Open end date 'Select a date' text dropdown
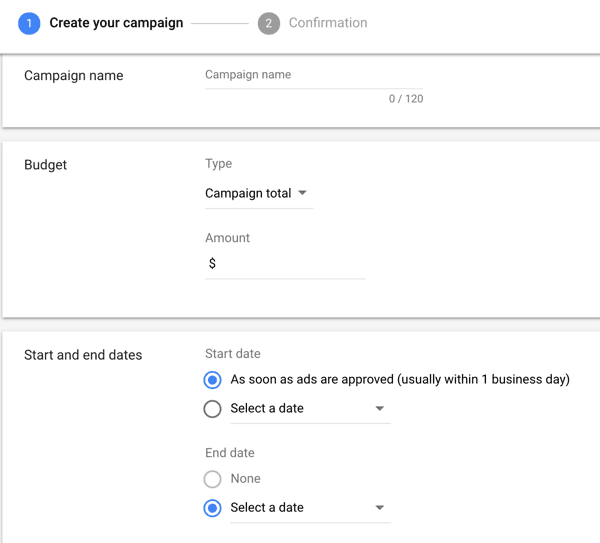This screenshot has height=543, width=600. 267,508
